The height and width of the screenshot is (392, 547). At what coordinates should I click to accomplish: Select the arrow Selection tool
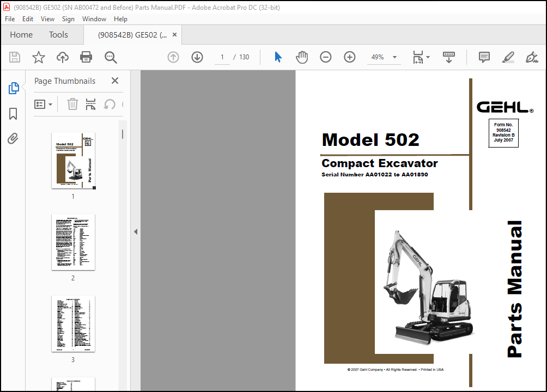[278, 57]
